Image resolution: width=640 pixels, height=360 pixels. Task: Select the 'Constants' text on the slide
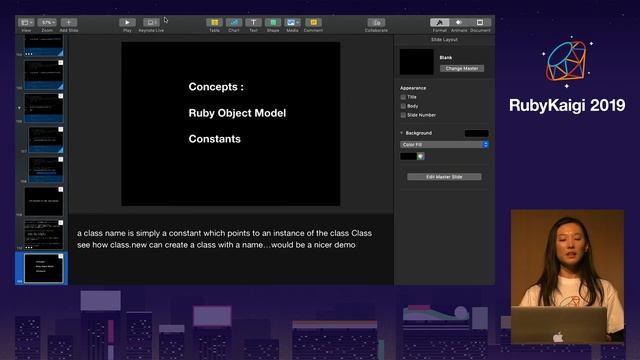point(214,139)
